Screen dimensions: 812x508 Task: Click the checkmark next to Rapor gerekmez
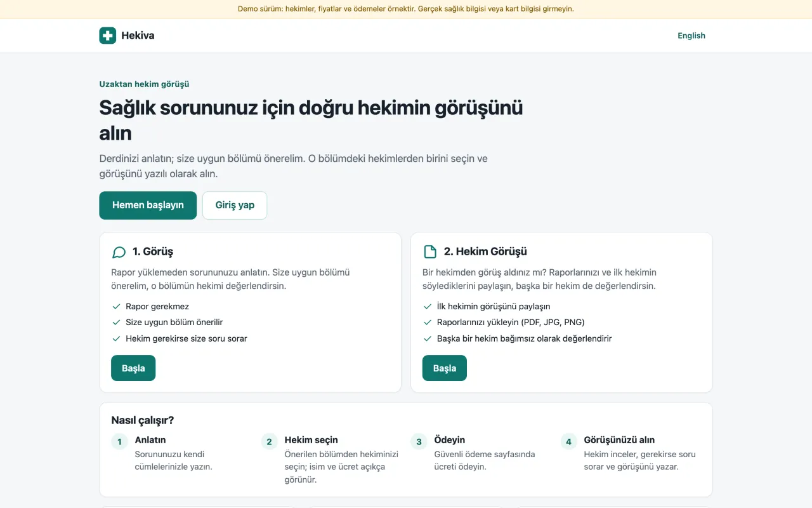(x=116, y=306)
